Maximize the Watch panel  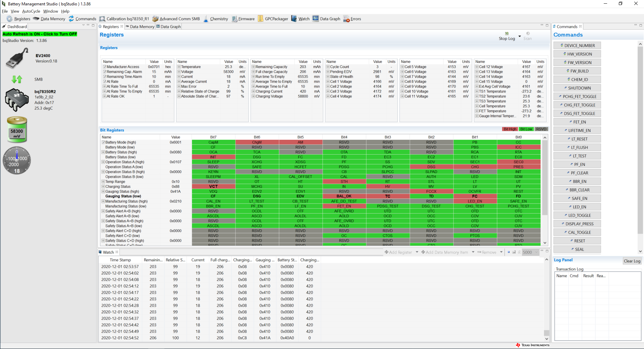[x=547, y=251]
